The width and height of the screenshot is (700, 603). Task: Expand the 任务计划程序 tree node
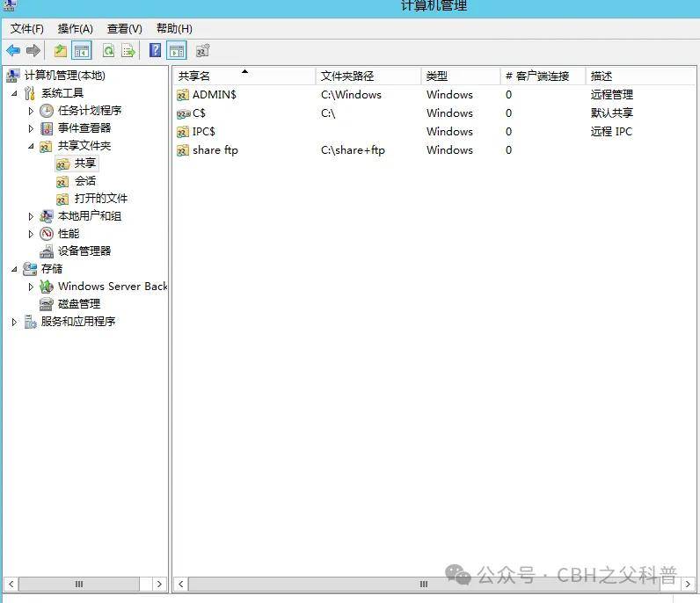(x=32, y=111)
